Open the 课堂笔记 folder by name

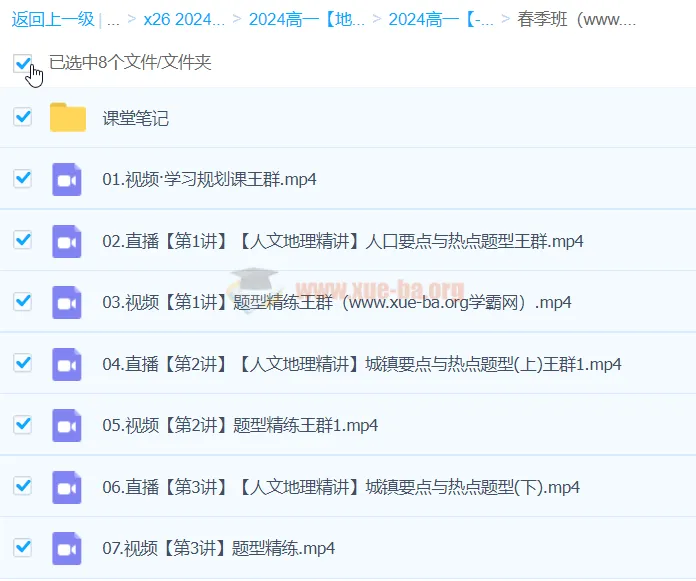136,118
